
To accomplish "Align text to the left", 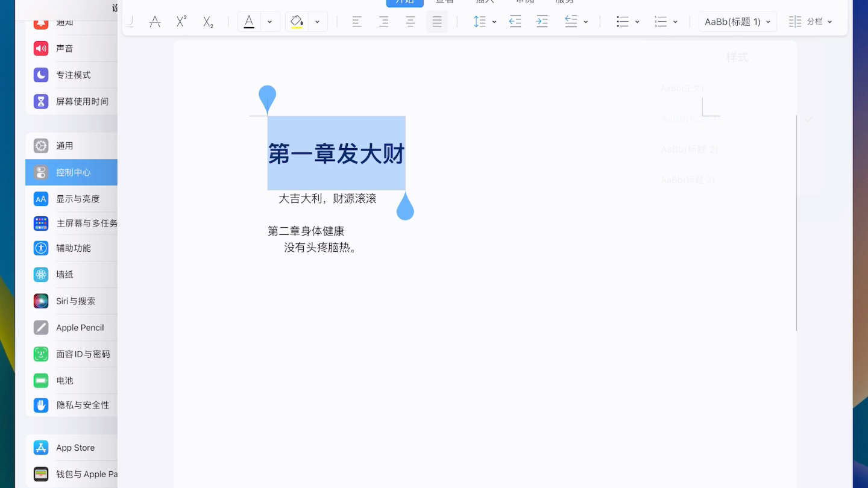I will 357,22.
